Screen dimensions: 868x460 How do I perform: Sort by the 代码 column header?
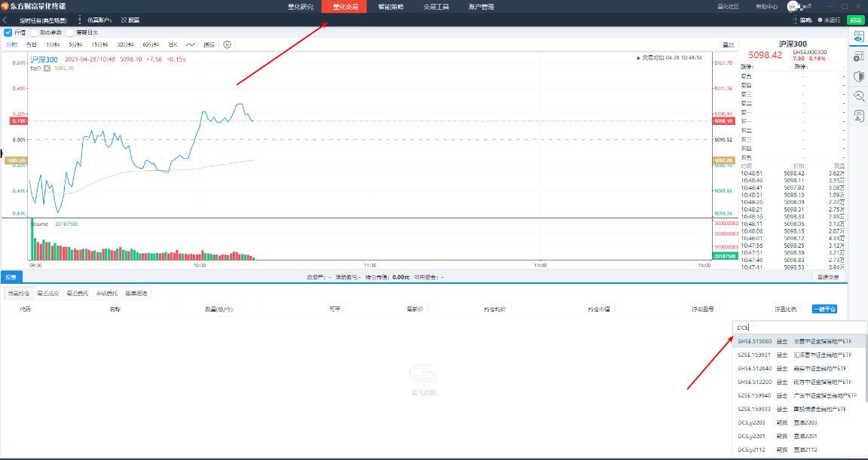click(26, 309)
